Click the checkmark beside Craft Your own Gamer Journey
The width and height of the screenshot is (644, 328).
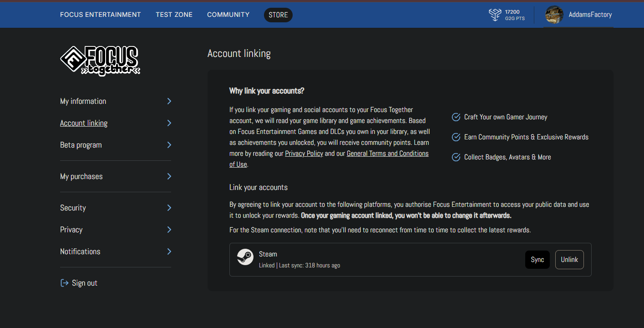point(456,117)
